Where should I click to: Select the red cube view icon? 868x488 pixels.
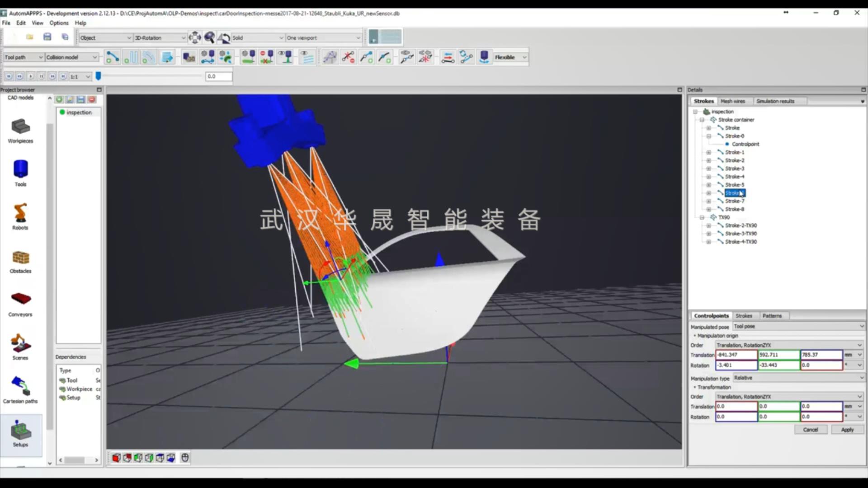coord(116,457)
